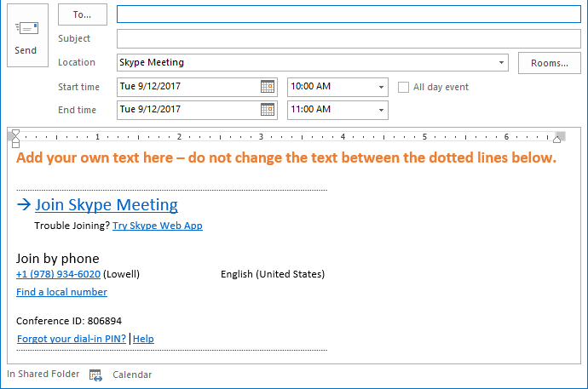The height and width of the screenshot is (389, 588).
Task: Click the Rooms... button
Action: pyautogui.click(x=549, y=63)
